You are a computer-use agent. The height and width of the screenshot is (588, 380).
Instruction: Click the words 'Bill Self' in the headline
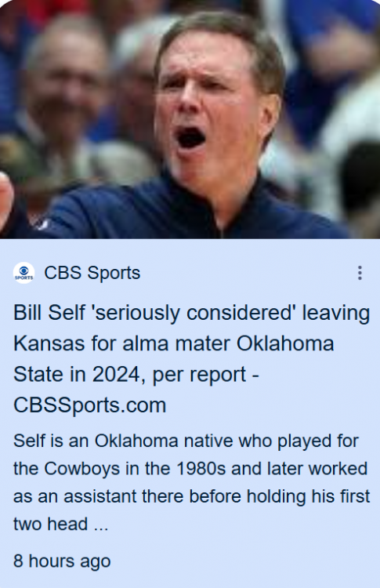click(49, 313)
